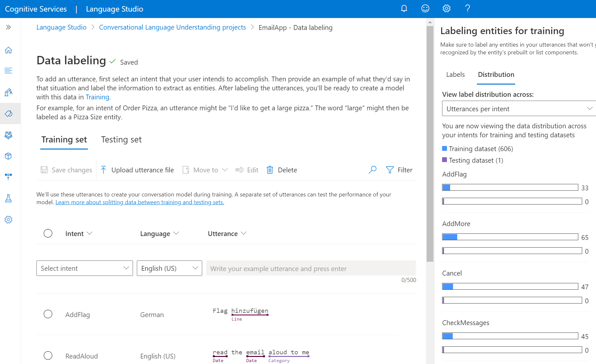Go to Language Studio breadcrumb
Viewport: 596px width, 364px height.
click(61, 27)
